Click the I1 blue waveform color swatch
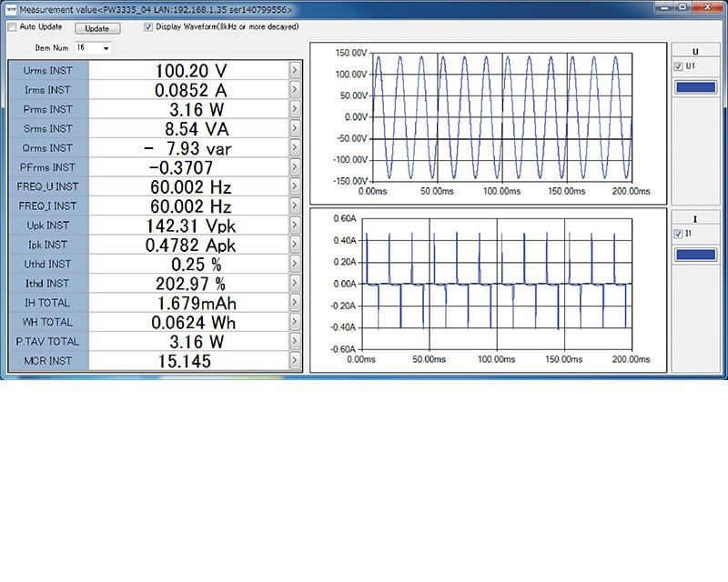This screenshot has height=582, width=728. click(x=697, y=255)
